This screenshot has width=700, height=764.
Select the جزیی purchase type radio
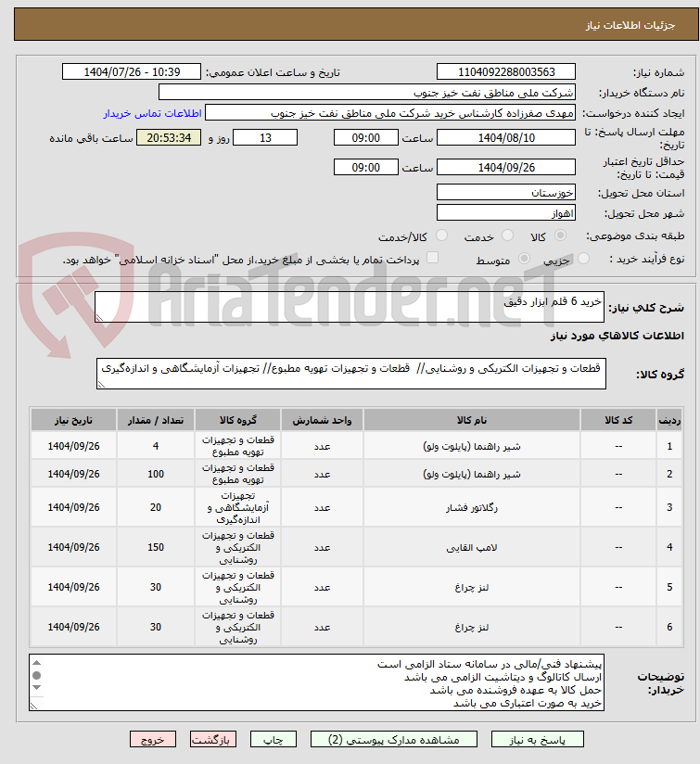583,259
